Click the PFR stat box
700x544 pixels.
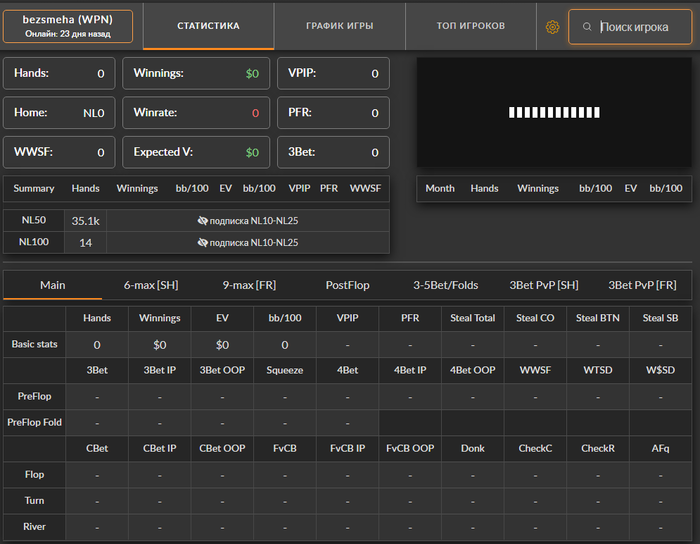(333, 112)
